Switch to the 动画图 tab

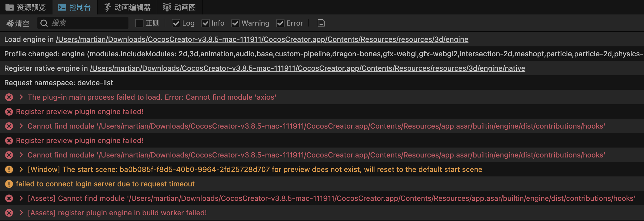pyautogui.click(x=180, y=7)
